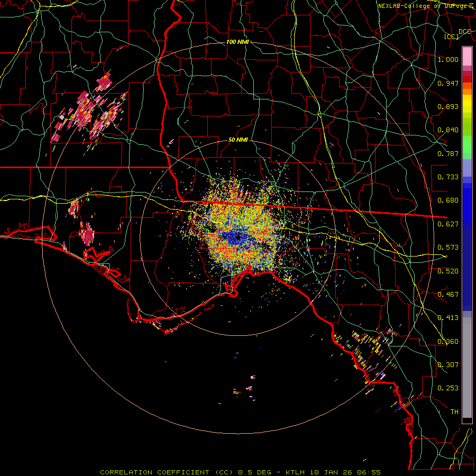Click the [CC] units label
The width and height of the screenshot is (476, 476).
tap(452, 36)
